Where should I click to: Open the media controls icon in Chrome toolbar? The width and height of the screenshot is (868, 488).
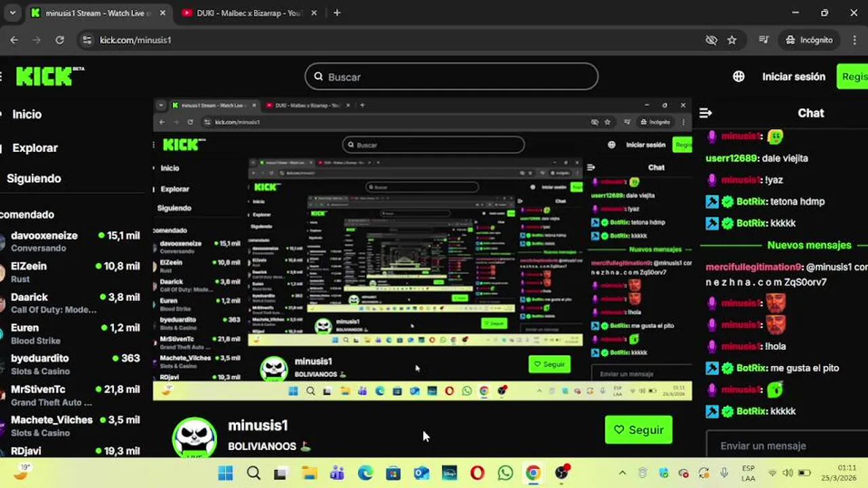pos(764,40)
